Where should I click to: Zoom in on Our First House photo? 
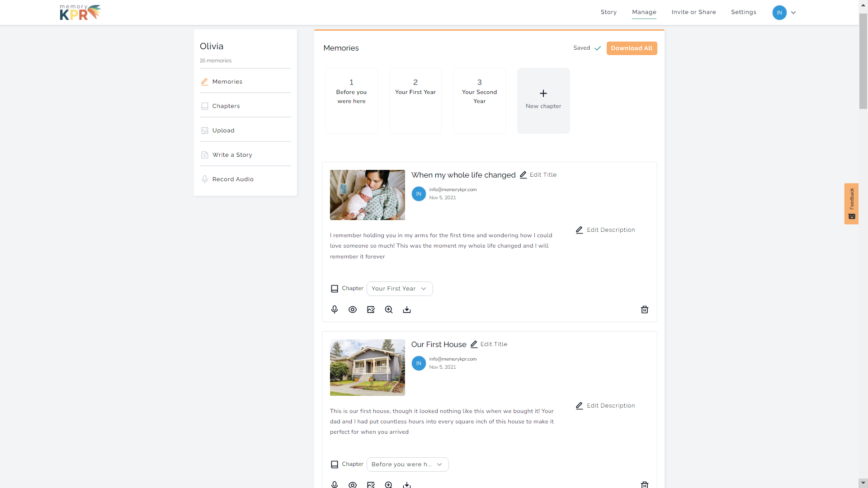(x=389, y=485)
